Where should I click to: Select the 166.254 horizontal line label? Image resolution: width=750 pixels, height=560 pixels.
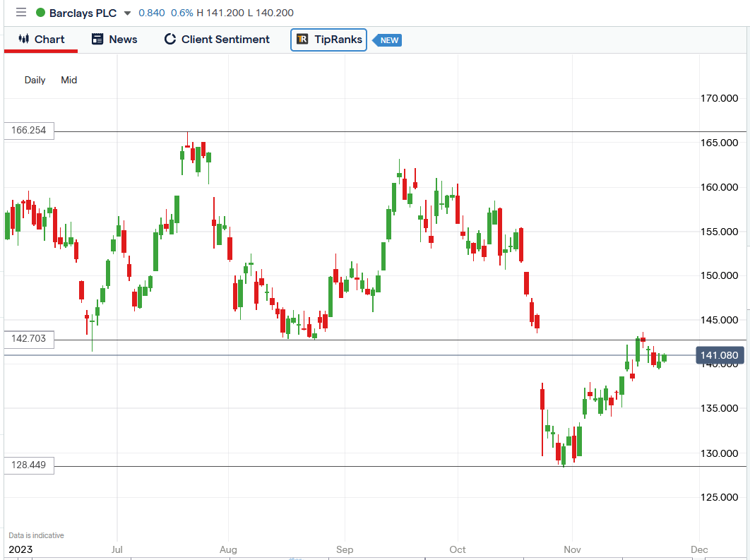tap(29, 130)
